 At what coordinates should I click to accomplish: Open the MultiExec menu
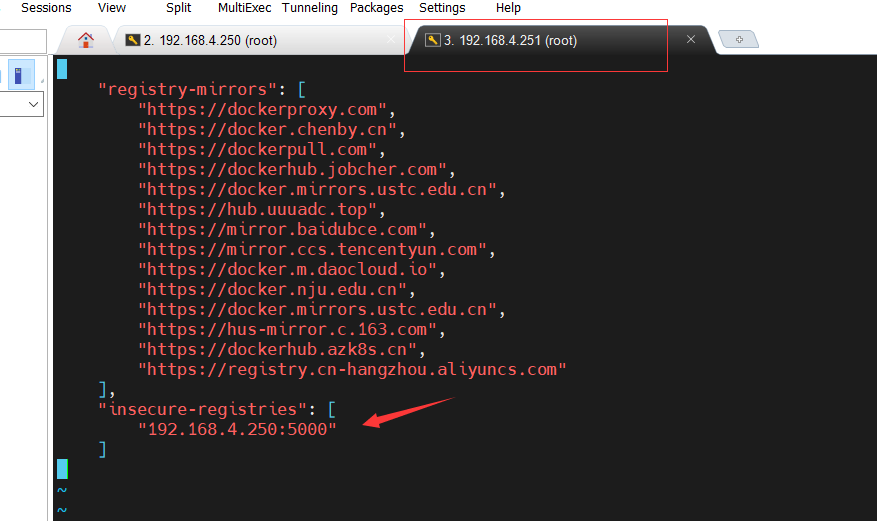245,8
